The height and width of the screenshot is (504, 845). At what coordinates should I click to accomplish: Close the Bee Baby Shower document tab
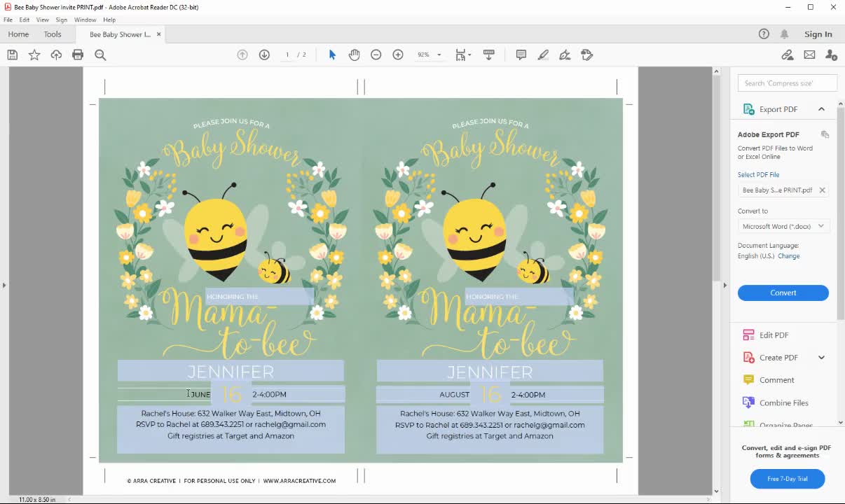point(159,34)
